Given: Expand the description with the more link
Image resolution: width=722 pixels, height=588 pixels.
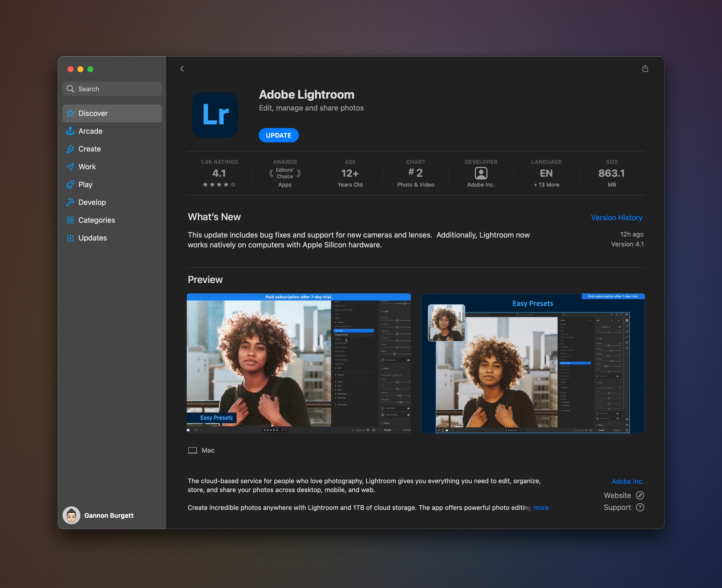Looking at the screenshot, I should 541,508.
